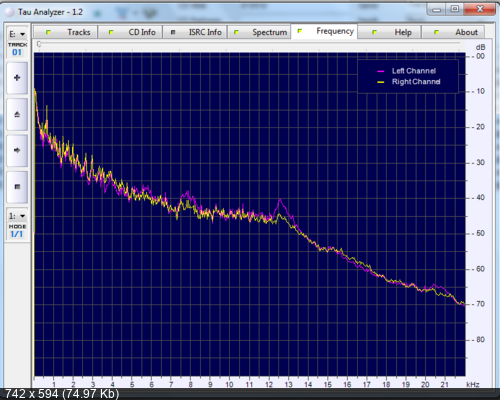Screen dimensions: 500x400
Task: Click the position slider handle above the graph
Action: pyautogui.click(x=39, y=44)
